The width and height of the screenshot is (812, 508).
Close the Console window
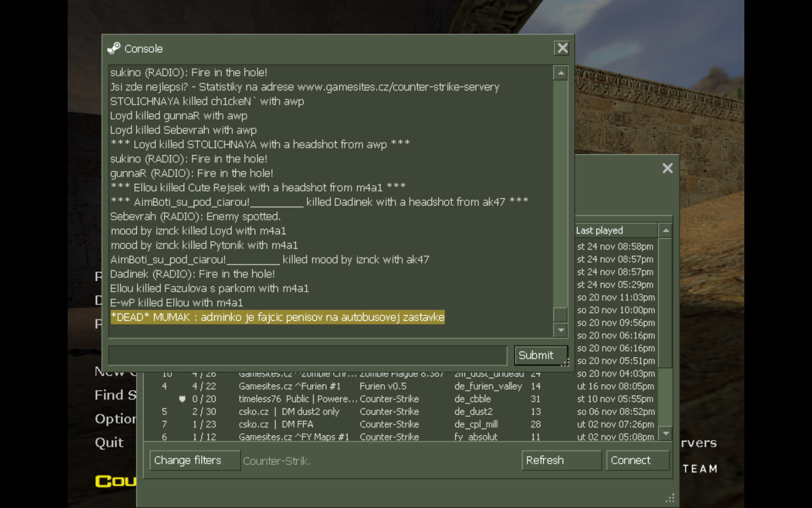562,48
